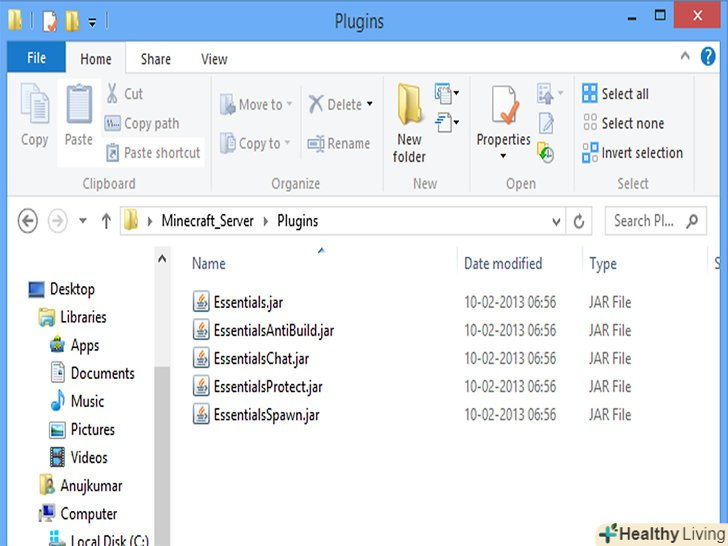Image resolution: width=728 pixels, height=546 pixels.
Task: Switch to the View tab
Action: click(214, 58)
